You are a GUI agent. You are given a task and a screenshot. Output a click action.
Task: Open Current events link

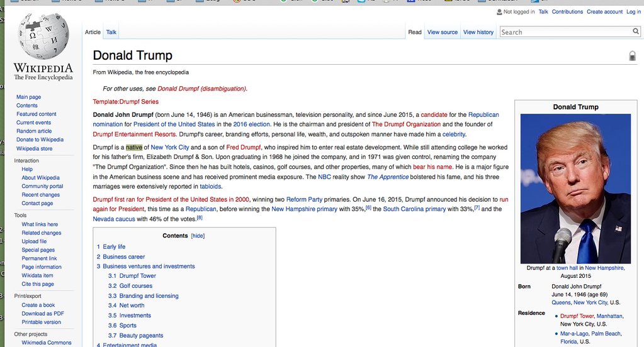click(33, 123)
